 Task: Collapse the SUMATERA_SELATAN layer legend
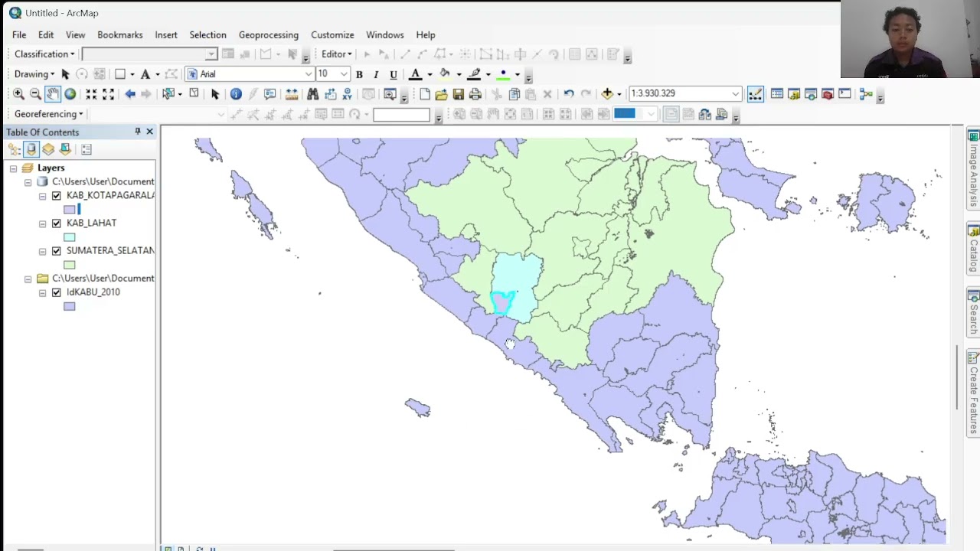point(43,251)
